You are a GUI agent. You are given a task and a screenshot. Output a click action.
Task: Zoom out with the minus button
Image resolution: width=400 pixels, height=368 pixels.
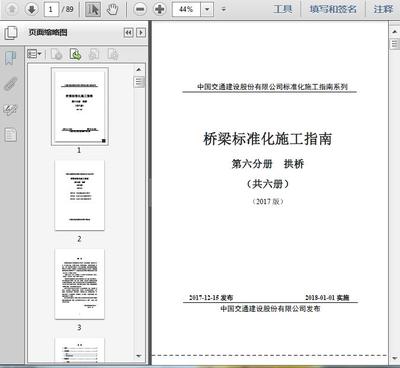coord(140,9)
